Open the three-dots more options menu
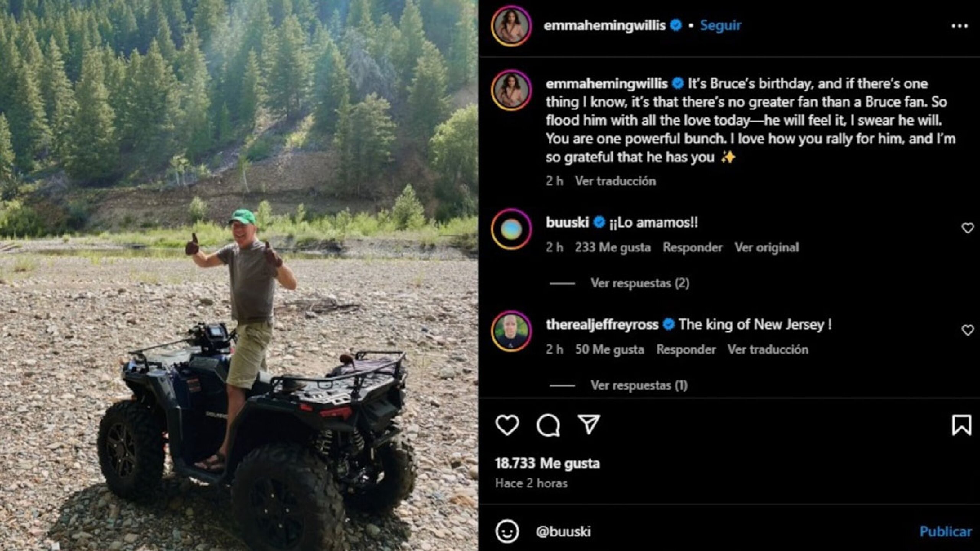Image resolution: width=980 pixels, height=551 pixels. coord(959,26)
